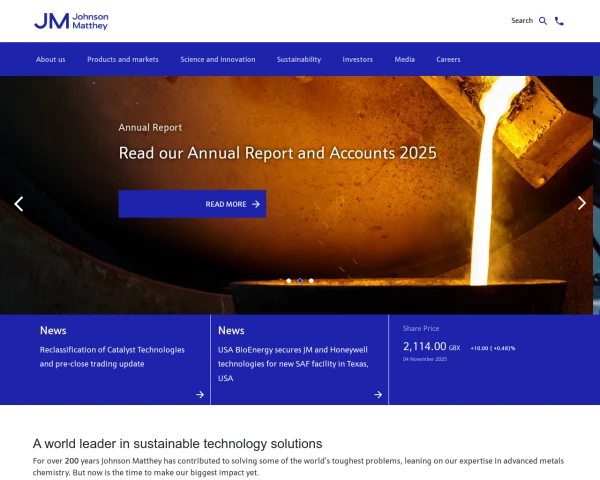Open search via magnifier icon
This screenshot has width=600, height=480.
[x=543, y=21]
